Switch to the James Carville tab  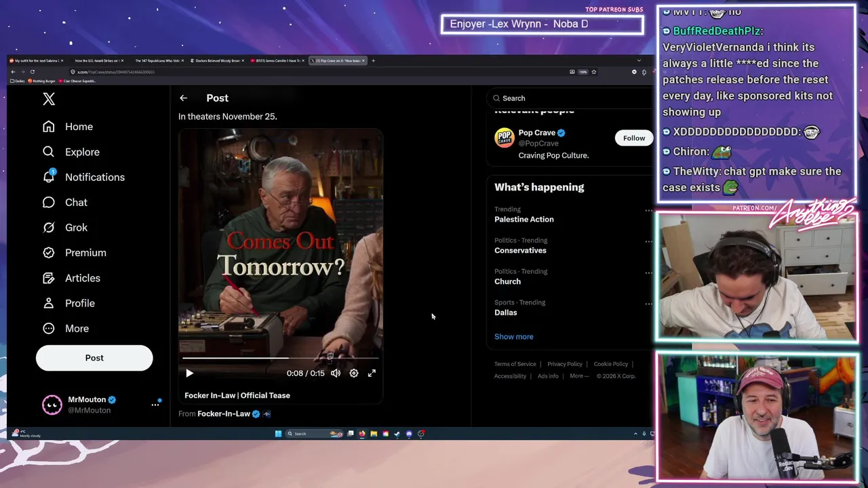276,60
